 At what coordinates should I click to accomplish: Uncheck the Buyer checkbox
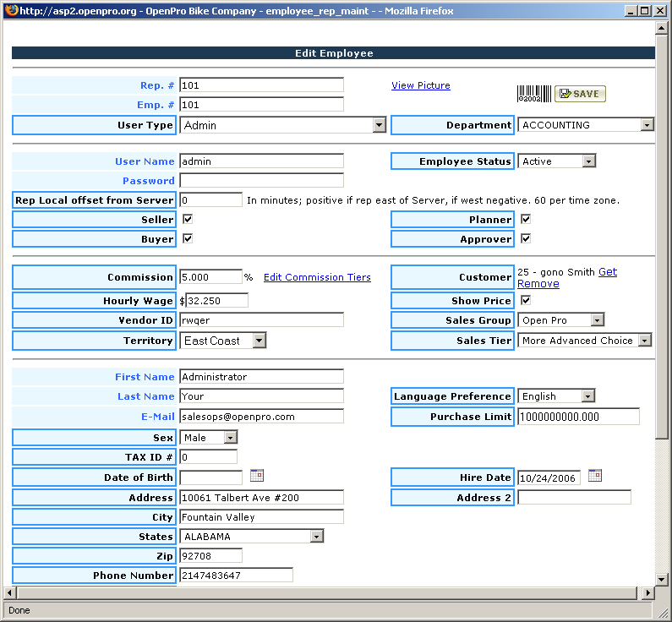tap(188, 238)
